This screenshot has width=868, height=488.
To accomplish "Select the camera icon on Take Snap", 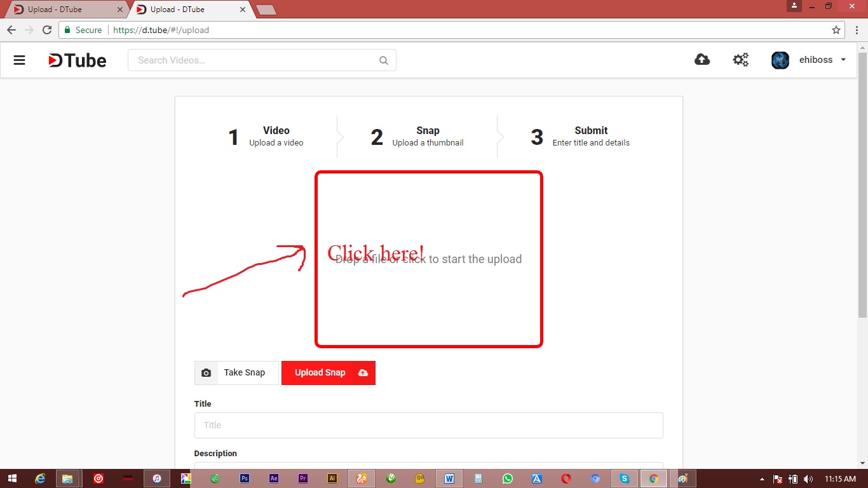I will (206, 372).
